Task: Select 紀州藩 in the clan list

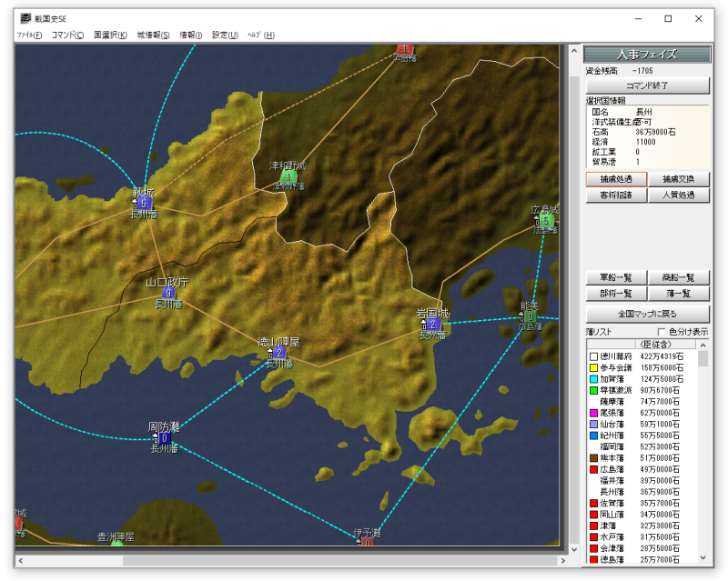Action: pos(642,436)
